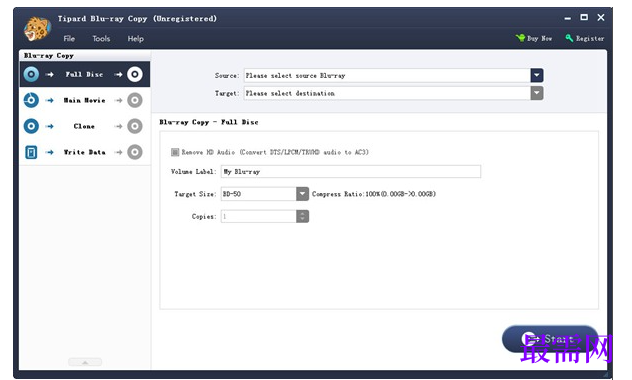Click the Buy Now shopping cart icon
The image size is (632, 380).
520,38
